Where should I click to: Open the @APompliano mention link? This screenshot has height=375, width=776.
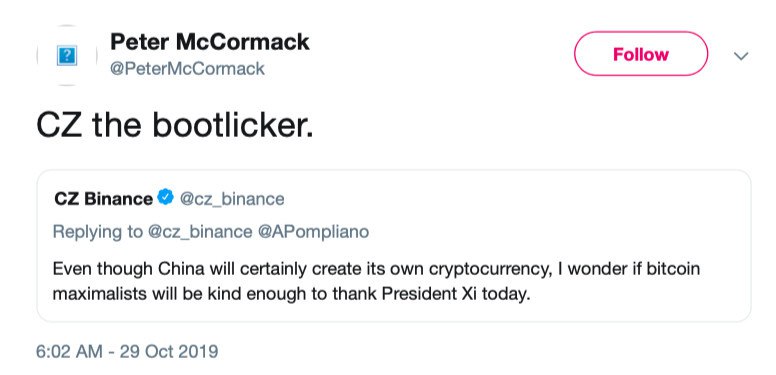[x=314, y=232]
